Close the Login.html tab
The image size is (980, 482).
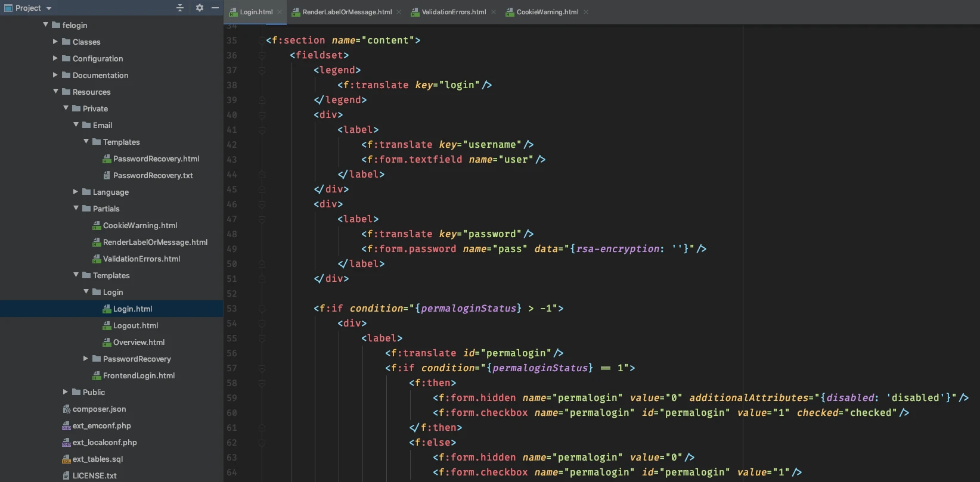[x=280, y=12]
